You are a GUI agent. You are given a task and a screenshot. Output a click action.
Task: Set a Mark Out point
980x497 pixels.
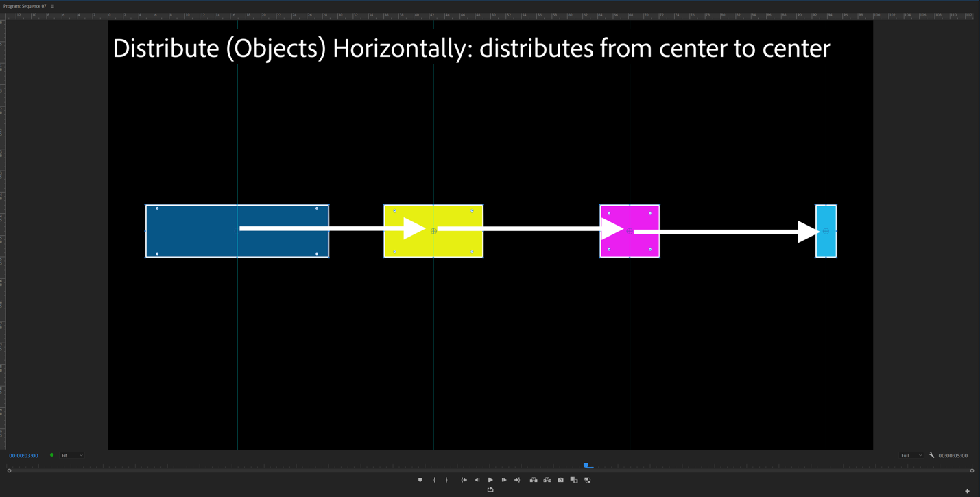446,480
